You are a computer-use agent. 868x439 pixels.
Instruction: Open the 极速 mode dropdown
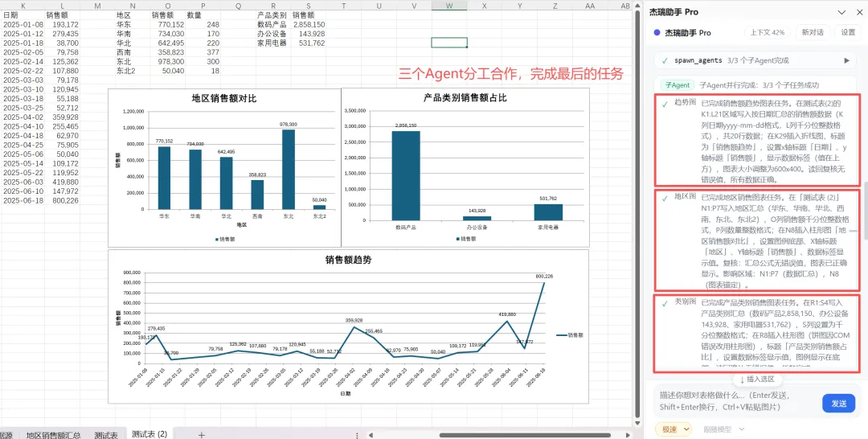click(x=674, y=429)
